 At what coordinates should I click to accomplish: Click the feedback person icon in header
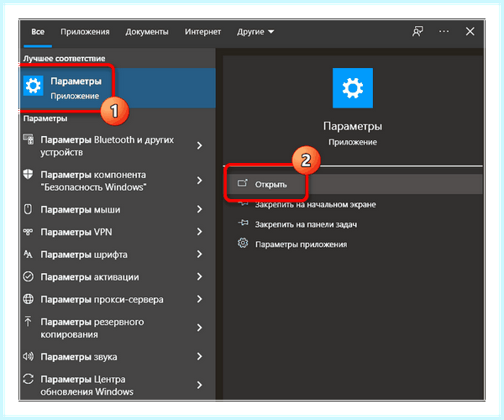pos(417,31)
